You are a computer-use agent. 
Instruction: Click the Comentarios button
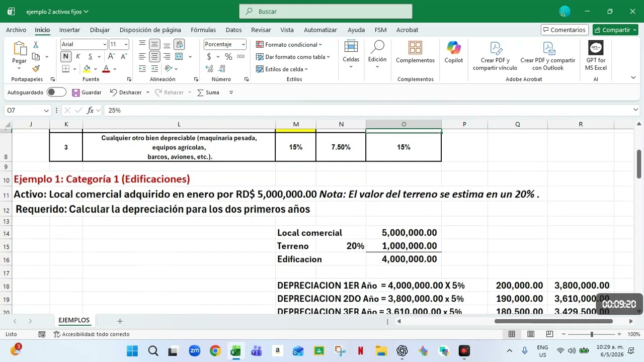point(564,30)
